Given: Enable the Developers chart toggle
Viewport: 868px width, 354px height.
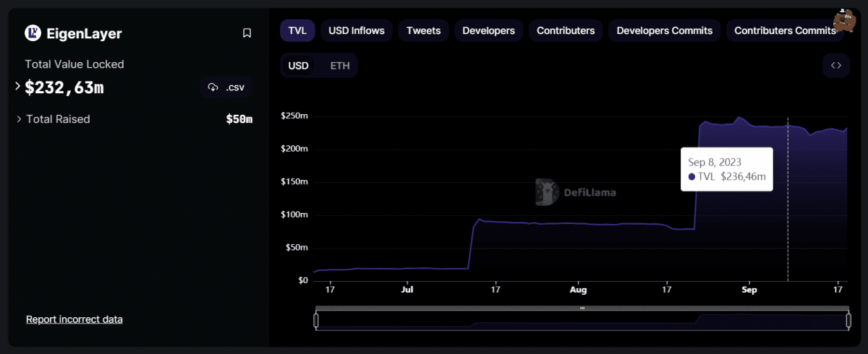Looking at the screenshot, I should (488, 30).
